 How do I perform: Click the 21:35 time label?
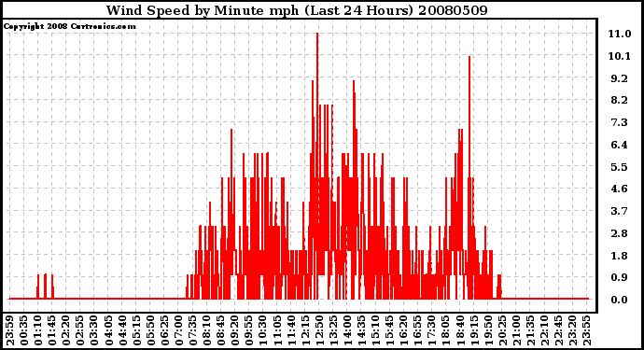pos(530,330)
